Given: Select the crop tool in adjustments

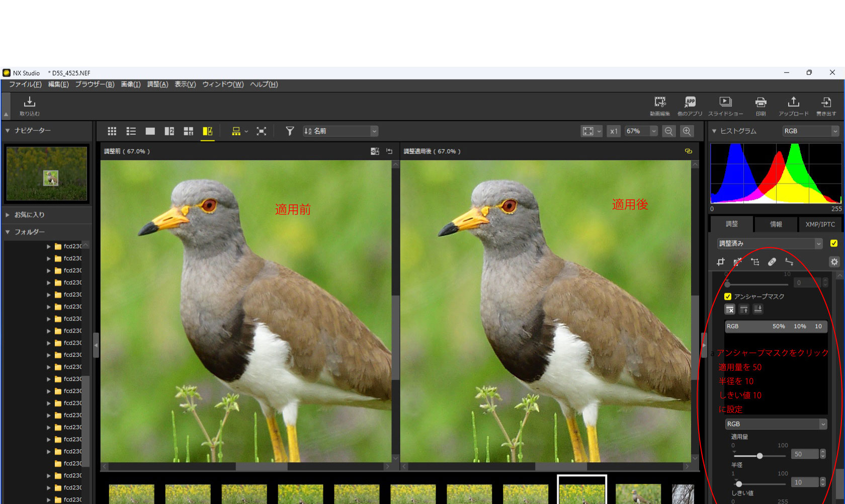Looking at the screenshot, I should [721, 262].
